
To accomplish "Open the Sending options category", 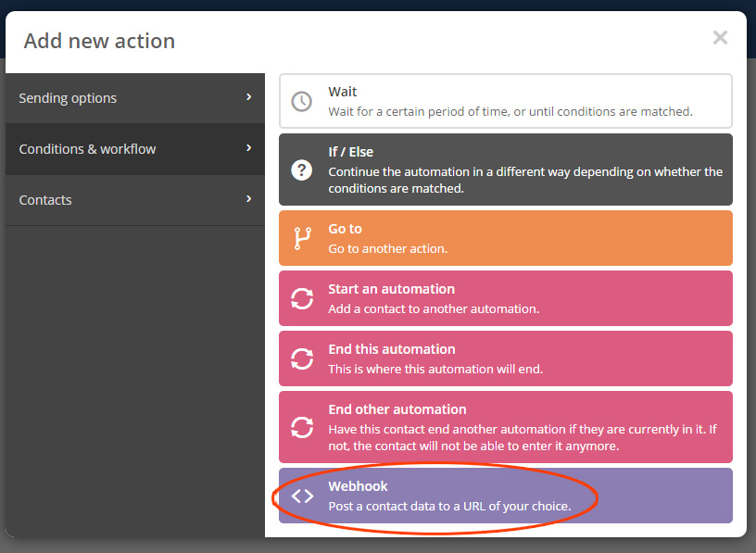I will tap(135, 98).
